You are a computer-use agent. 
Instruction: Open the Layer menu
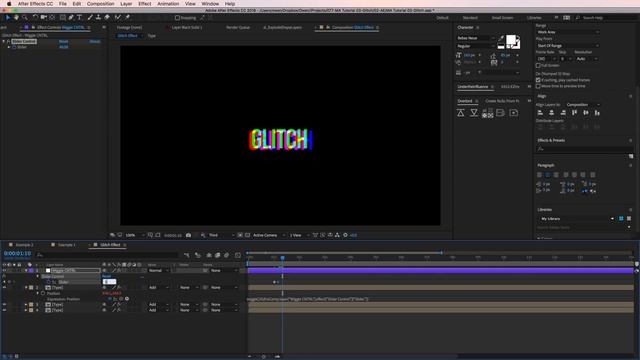pos(126,4)
